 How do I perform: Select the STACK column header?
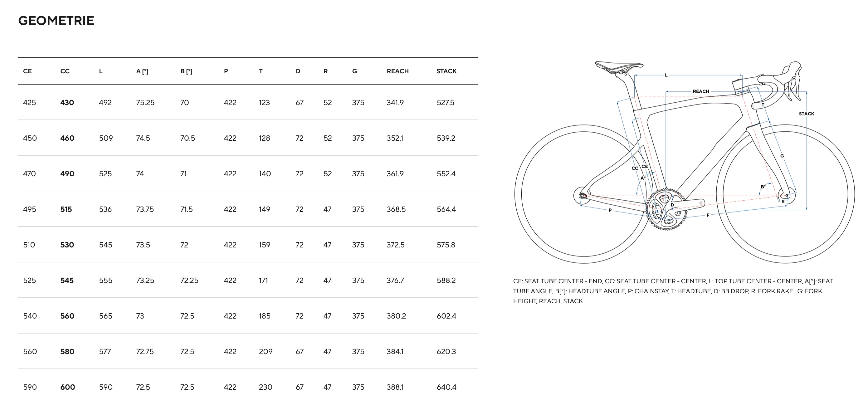pos(446,71)
